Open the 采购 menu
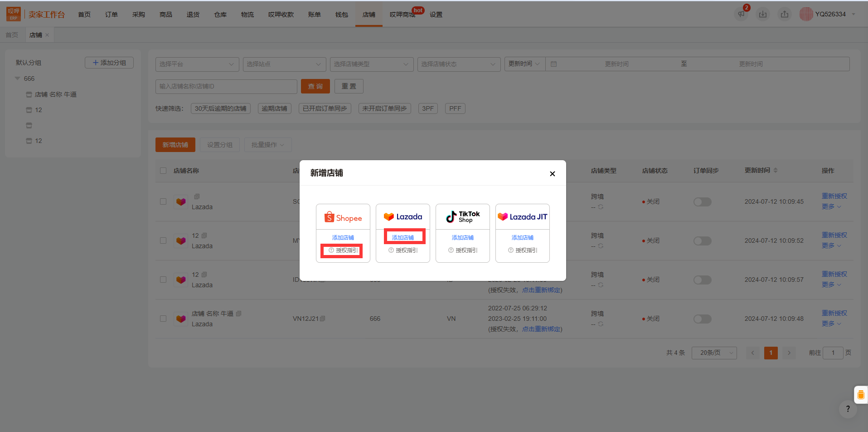 [139, 15]
